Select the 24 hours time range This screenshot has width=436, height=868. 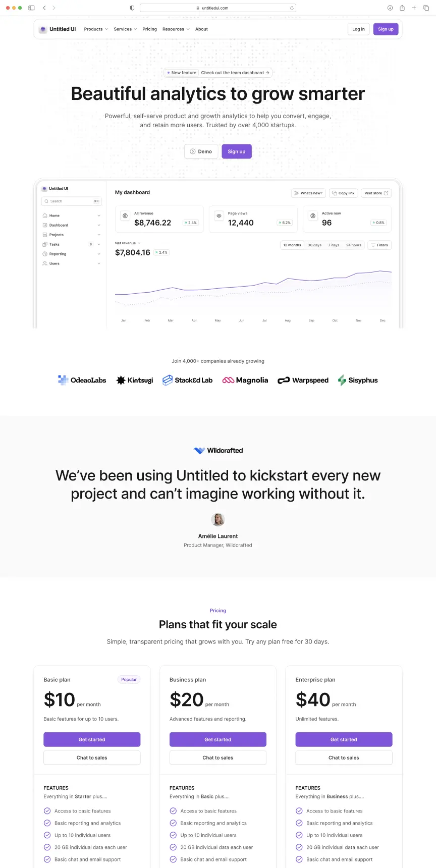(x=353, y=245)
